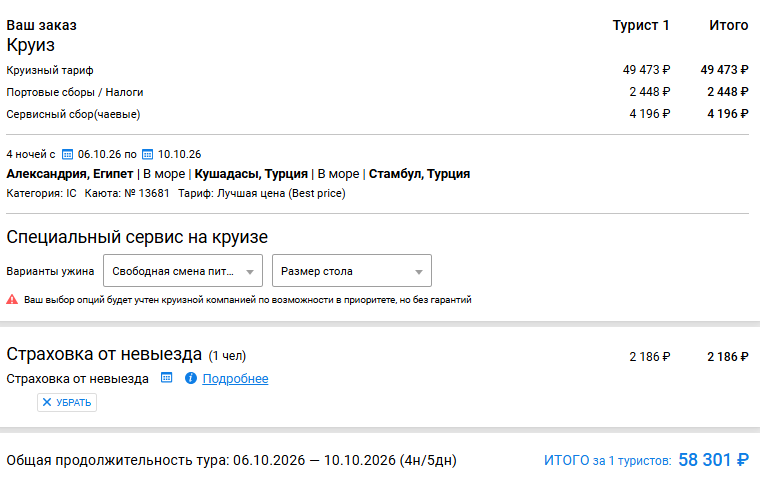The width and height of the screenshot is (760, 477).
Task: Click the calendar icon before 06.10.26
Action: 67,155
